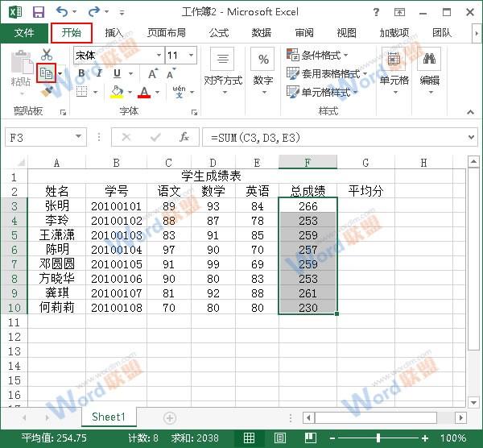Image resolution: width=483 pixels, height=448 pixels.
Task: Click the Cut scissors icon
Action: coord(47,55)
